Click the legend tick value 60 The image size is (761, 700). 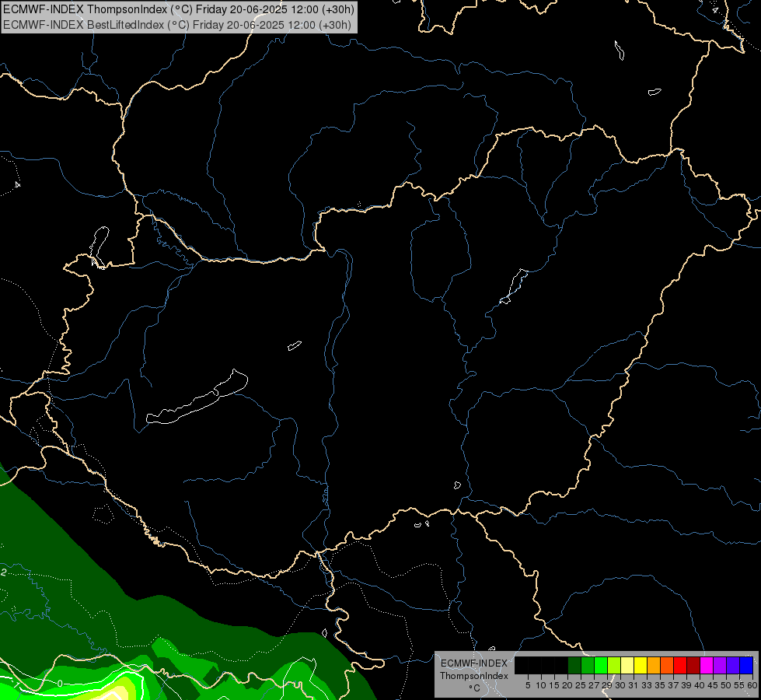coord(752,685)
